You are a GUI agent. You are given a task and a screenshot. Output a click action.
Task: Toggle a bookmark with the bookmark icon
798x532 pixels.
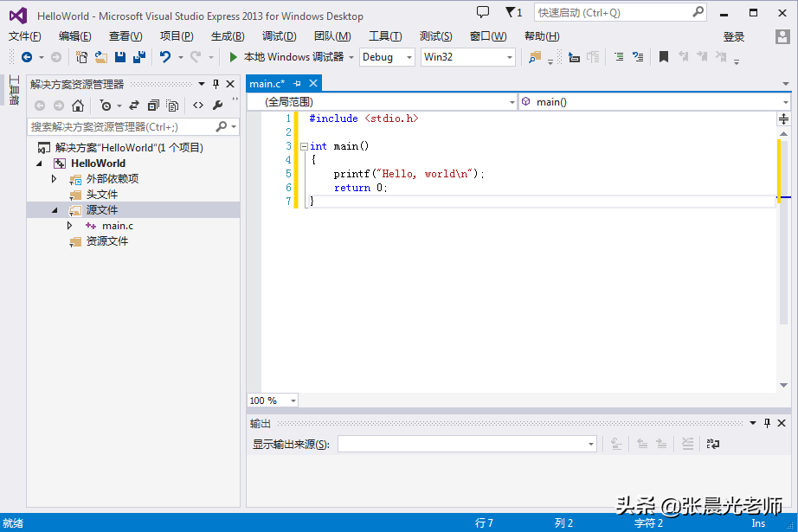pos(664,57)
